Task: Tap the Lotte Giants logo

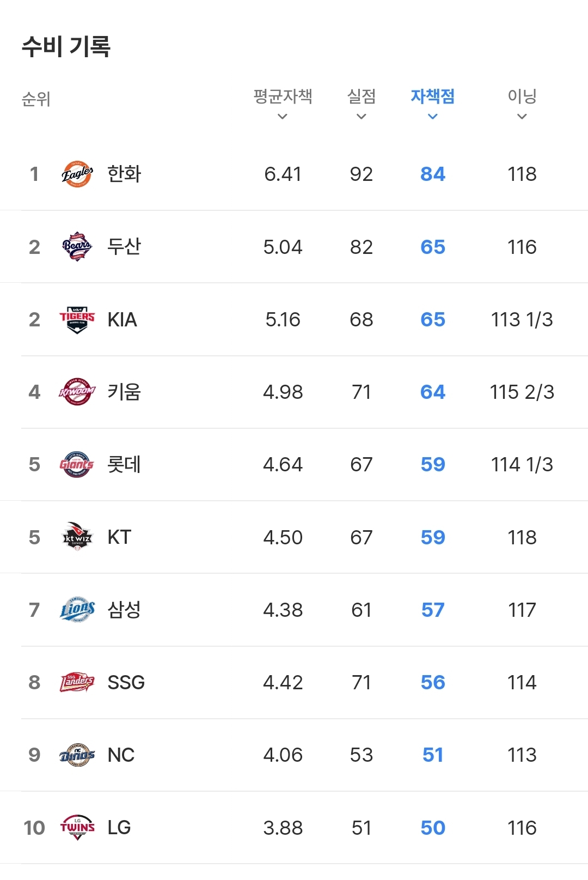Action: tap(77, 464)
